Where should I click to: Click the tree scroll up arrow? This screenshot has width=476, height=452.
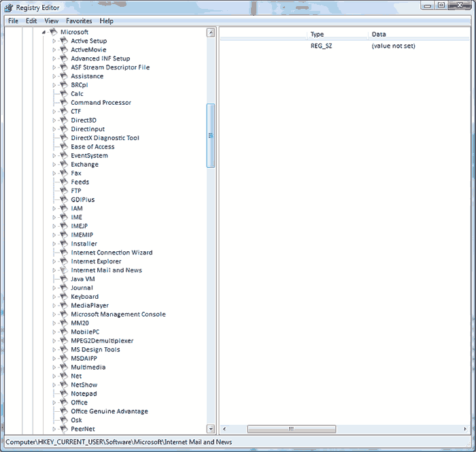(x=211, y=33)
